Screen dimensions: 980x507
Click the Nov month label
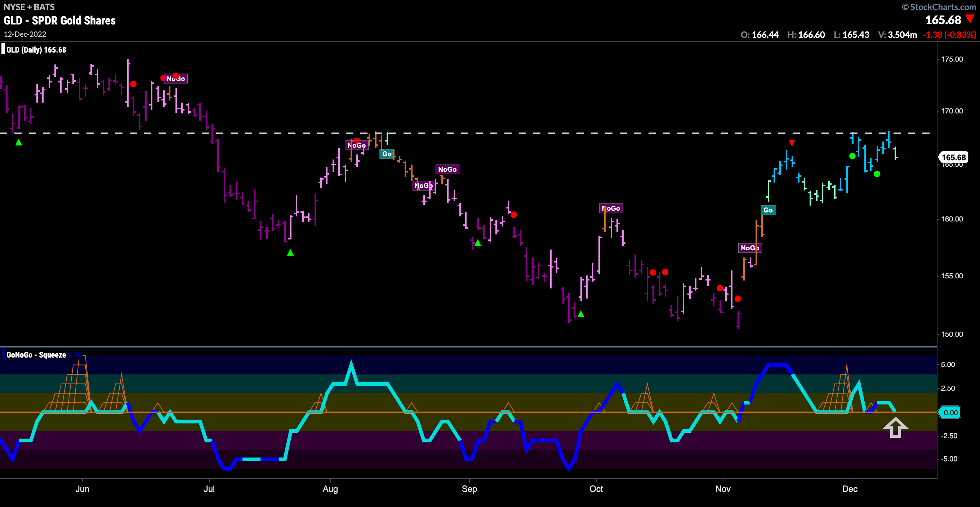pyautogui.click(x=723, y=489)
